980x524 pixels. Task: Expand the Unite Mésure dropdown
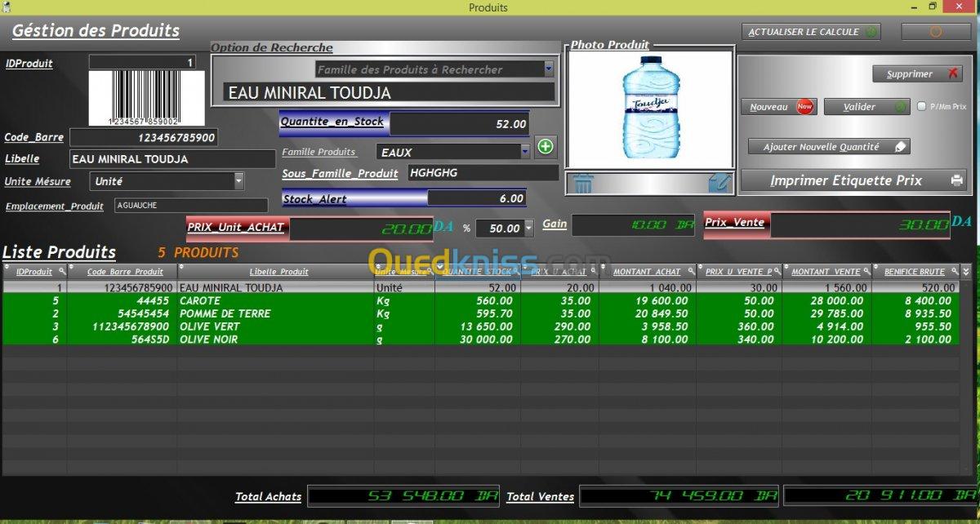pyautogui.click(x=238, y=180)
